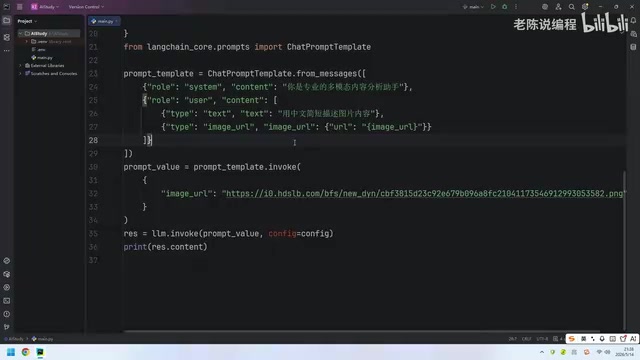Open Sogou soft keyboard icon
The height and width of the screenshot is (360, 640).
[x=612, y=339]
